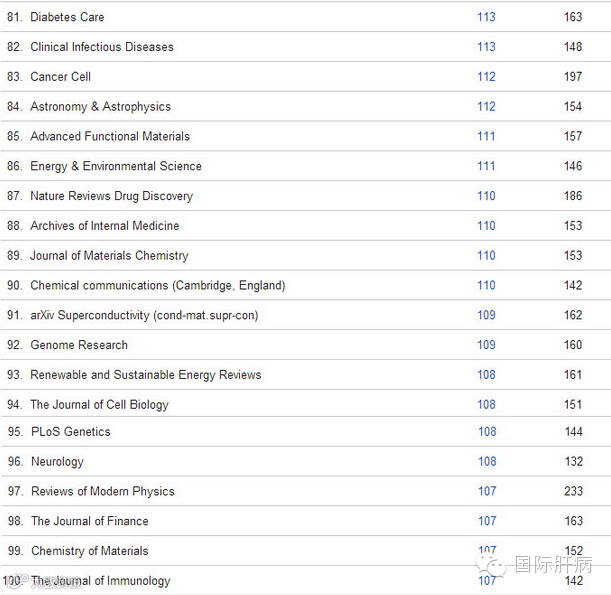Image resolution: width=611 pixels, height=595 pixels.
Task: Select the 'PLoS Genetics' journal title
Action: [x=71, y=432]
